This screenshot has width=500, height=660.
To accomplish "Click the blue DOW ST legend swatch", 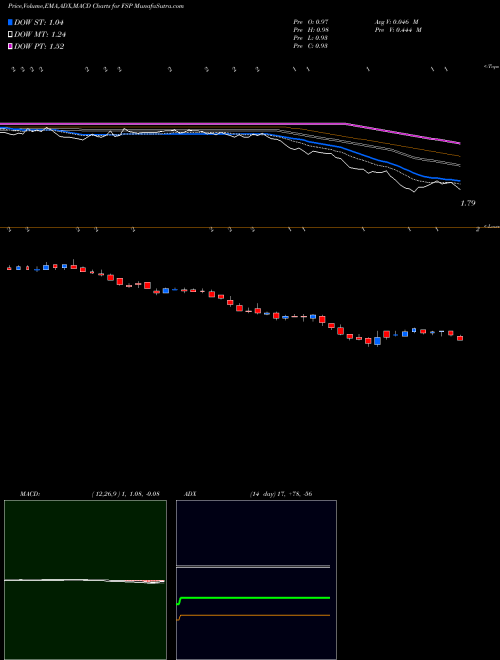I will tap(10, 23).
